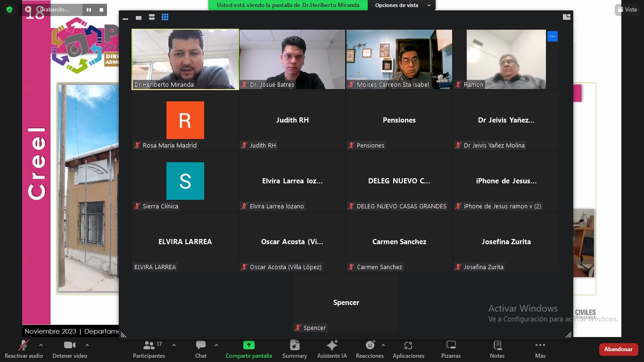Viewport: 644px width, 362px height.
Task: Open the Aplicaciones panel
Action: [408, 349]
